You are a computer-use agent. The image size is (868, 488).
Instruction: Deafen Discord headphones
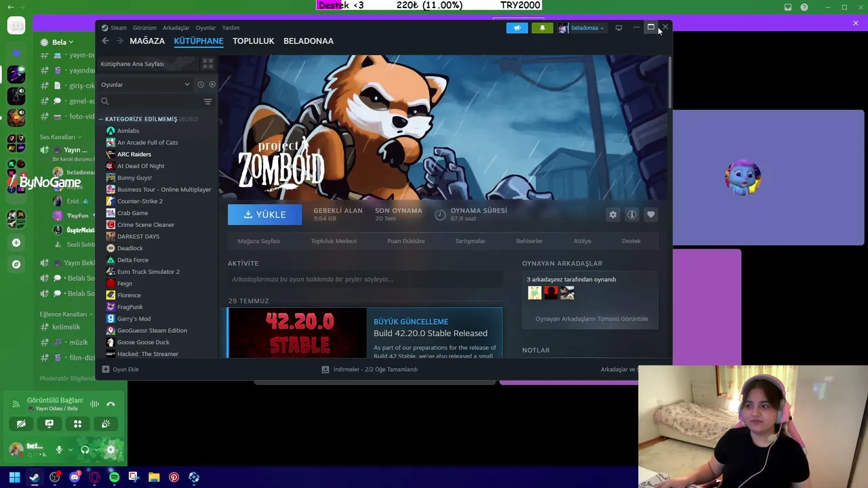(85, 449)
